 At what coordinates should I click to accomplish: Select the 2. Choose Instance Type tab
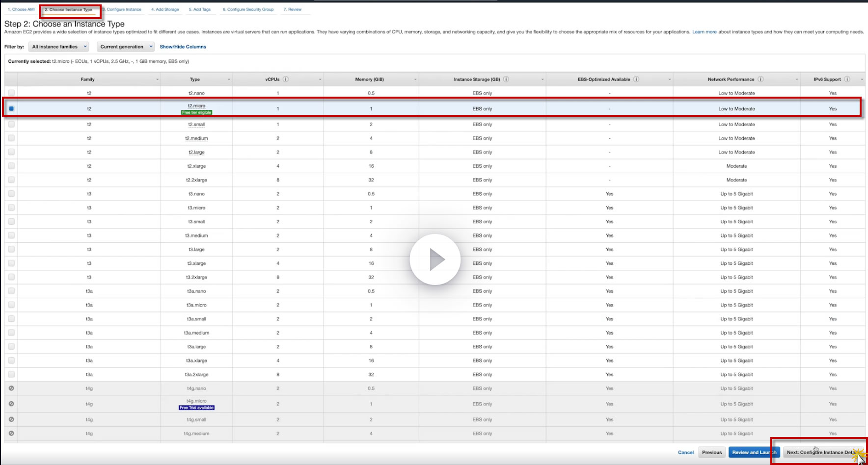pyautogui.click(x=69, y=10)
